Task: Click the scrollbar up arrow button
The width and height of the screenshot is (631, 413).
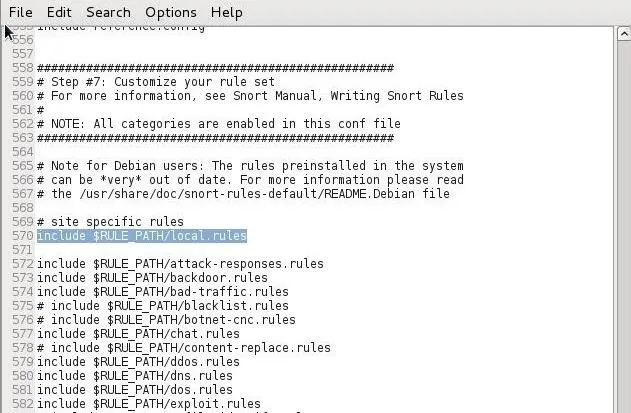Action: pyautogui.click(x=624, y=34)
